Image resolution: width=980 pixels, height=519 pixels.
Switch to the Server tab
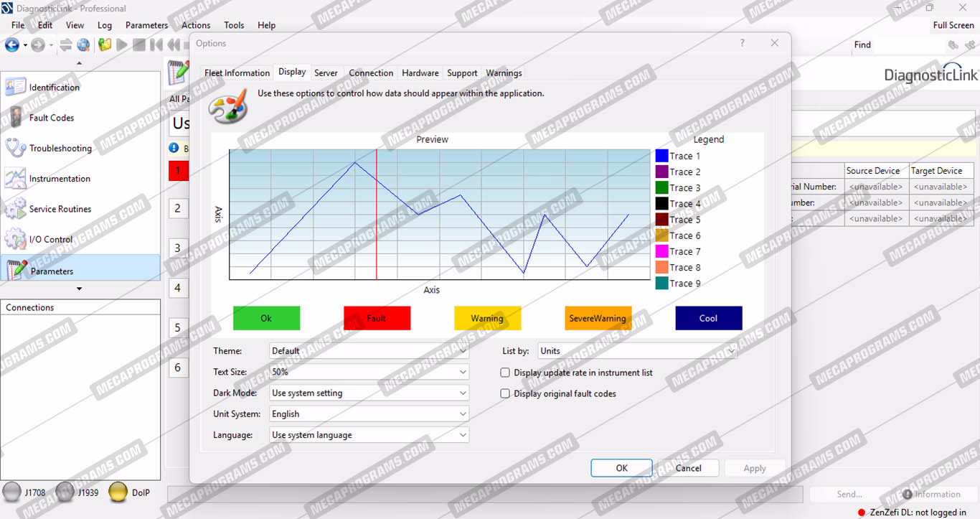tap(326, 73)
